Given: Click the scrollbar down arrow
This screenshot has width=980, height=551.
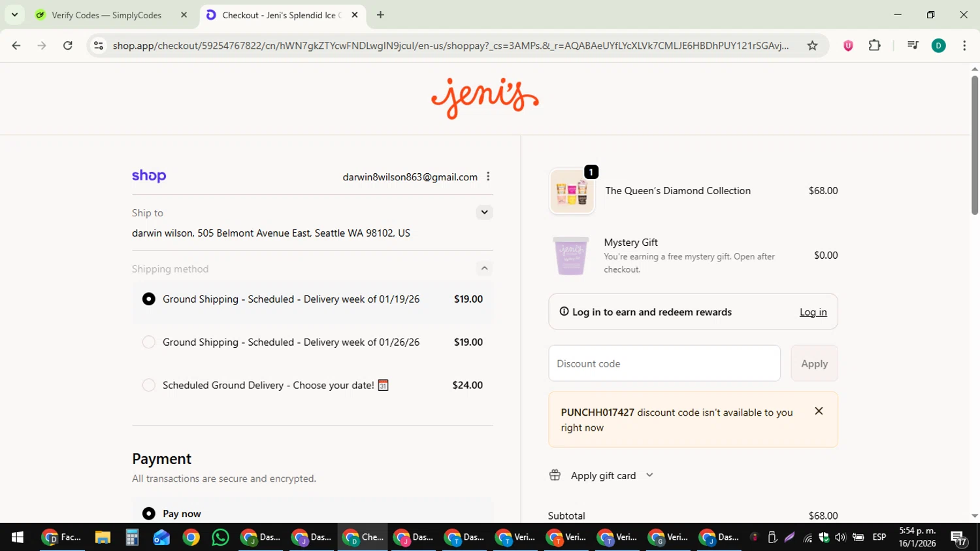Looking at the screenshot, I should point(974,516).
